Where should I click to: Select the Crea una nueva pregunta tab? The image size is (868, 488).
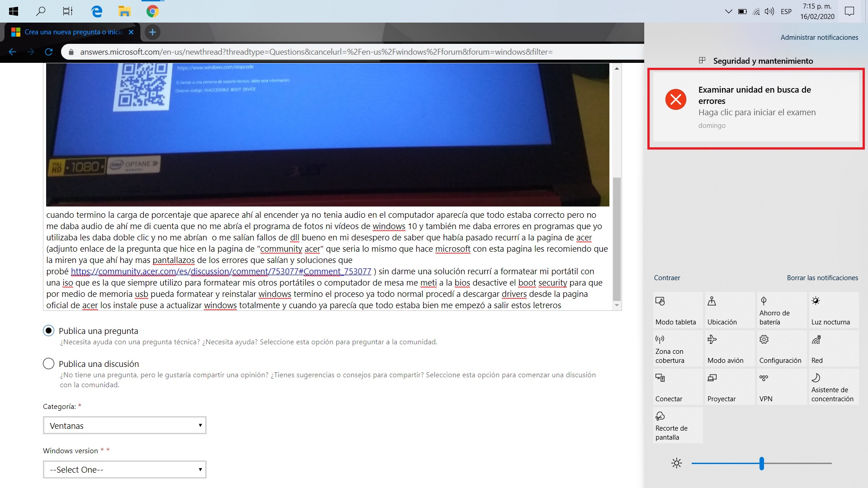click(x=73, y=32)
